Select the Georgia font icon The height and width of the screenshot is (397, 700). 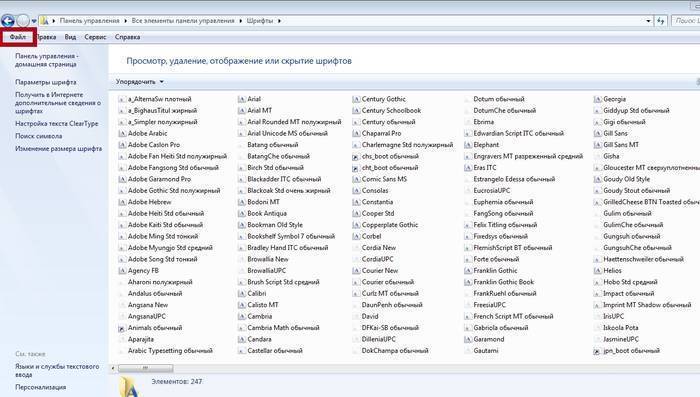(x=597, y=99)
